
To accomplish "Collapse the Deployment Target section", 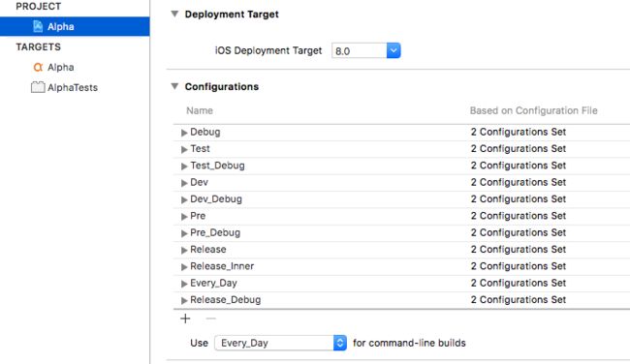I will [x=174, y=14].
